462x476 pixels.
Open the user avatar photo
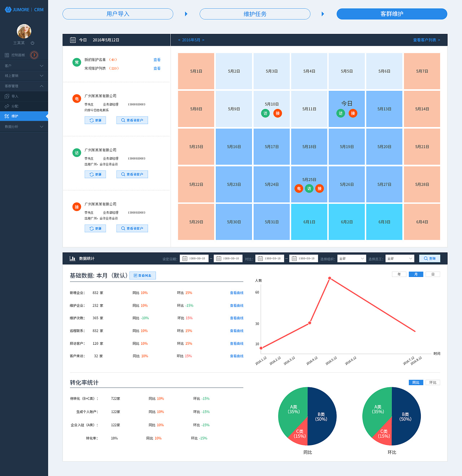click(24, 31)
